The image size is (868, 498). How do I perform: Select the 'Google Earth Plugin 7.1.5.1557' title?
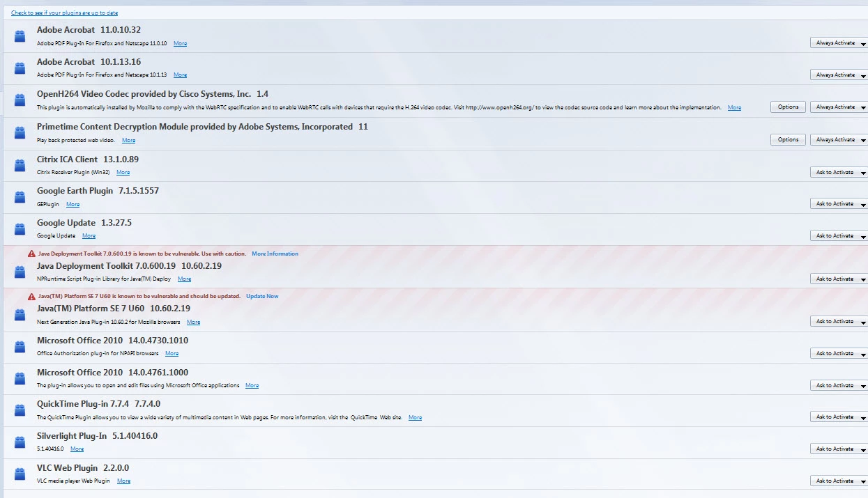pyautogui.click(x=98, y=191)
